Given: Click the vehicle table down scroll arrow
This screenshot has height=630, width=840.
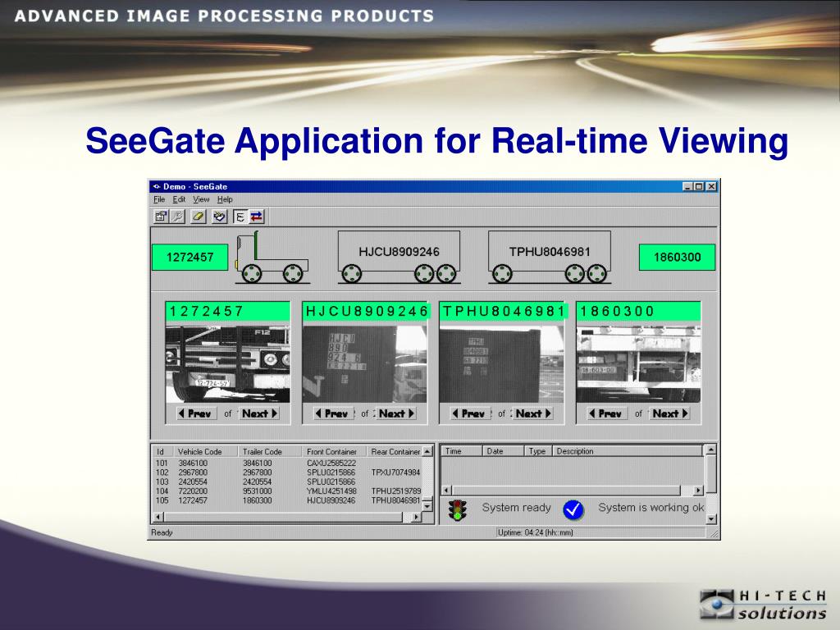Looking at the screenshot, I should coord(427,505).
